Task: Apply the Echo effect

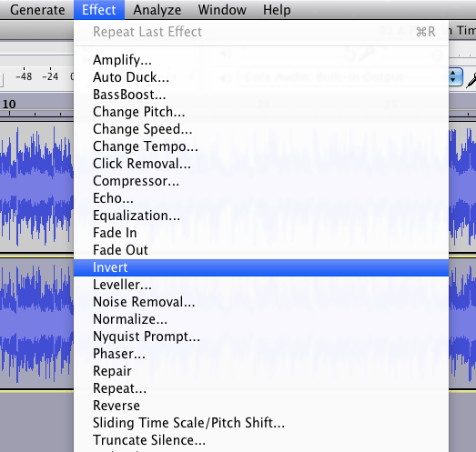Action: (x=261, y=198)
